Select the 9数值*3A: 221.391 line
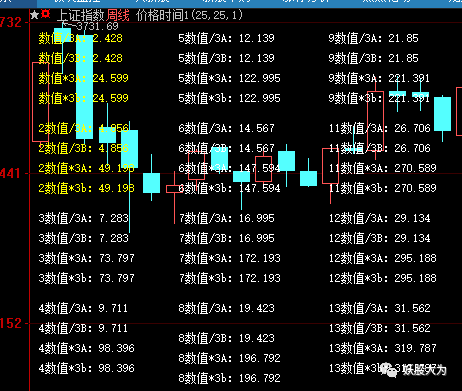Screen dimensions: 462x391 tap(379, 78)
